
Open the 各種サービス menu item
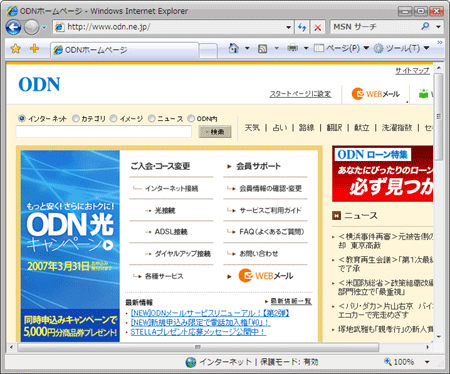coord(164,276)
